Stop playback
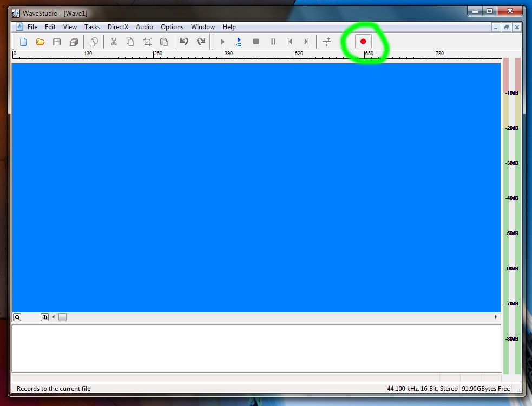The image size is (532, 406). [x=256, y=42]
